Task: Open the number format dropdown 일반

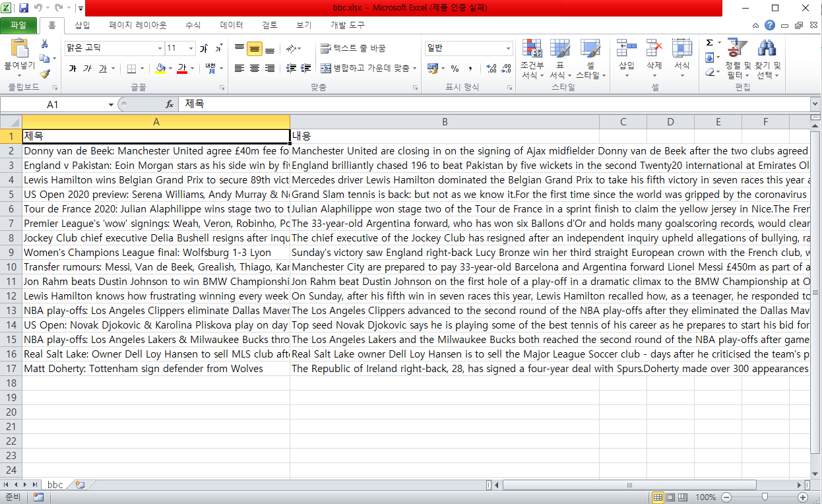Action: tap(508, 48)
